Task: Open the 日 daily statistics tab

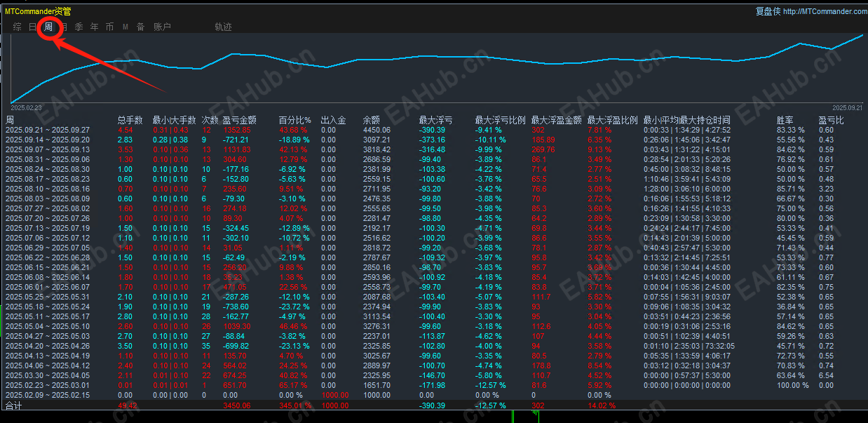Action: [32, 27]
